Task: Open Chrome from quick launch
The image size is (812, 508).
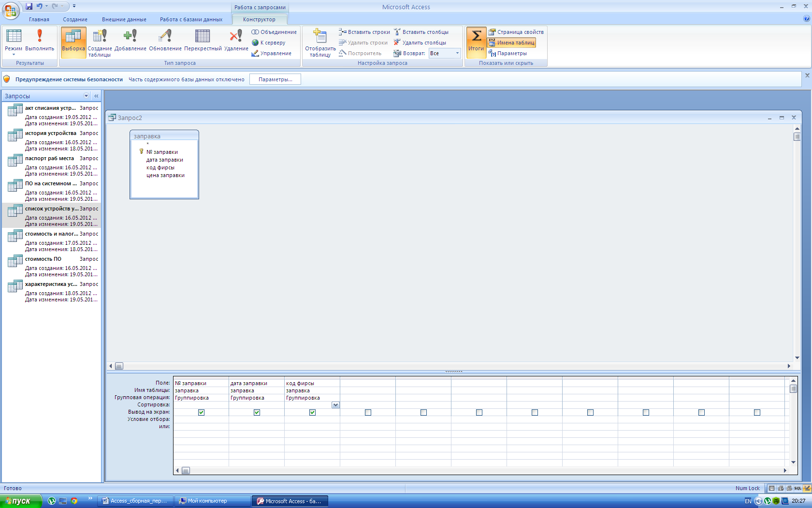Action: (74, 501)
